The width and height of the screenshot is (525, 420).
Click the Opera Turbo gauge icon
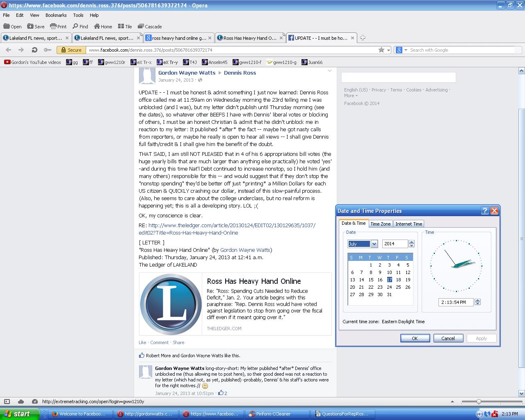pyautogui.click(x=35, y=402)
